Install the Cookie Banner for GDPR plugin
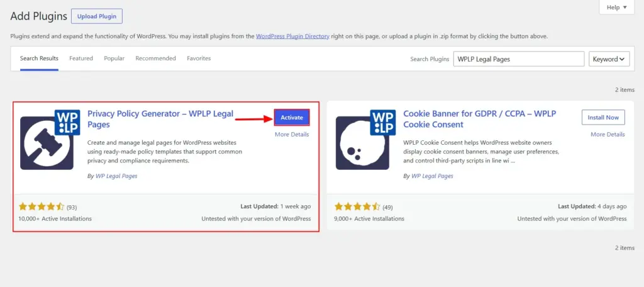 click(x=603, y=118)
